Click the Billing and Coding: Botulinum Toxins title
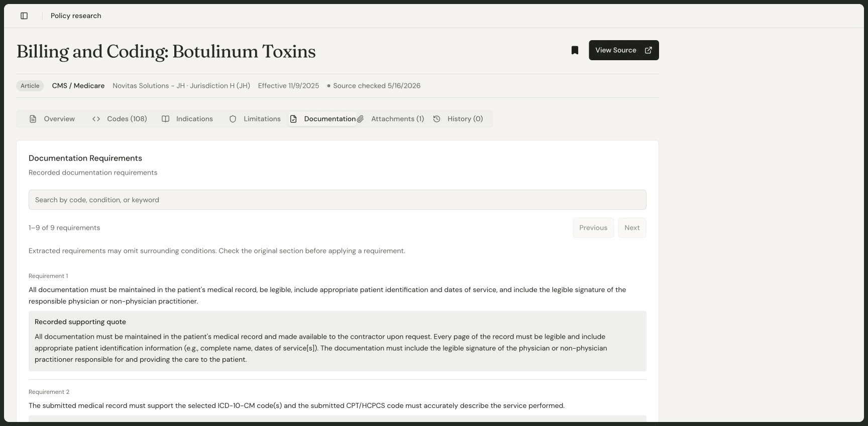Viewport: 868px width, 426px height. (x=166, y=52)
